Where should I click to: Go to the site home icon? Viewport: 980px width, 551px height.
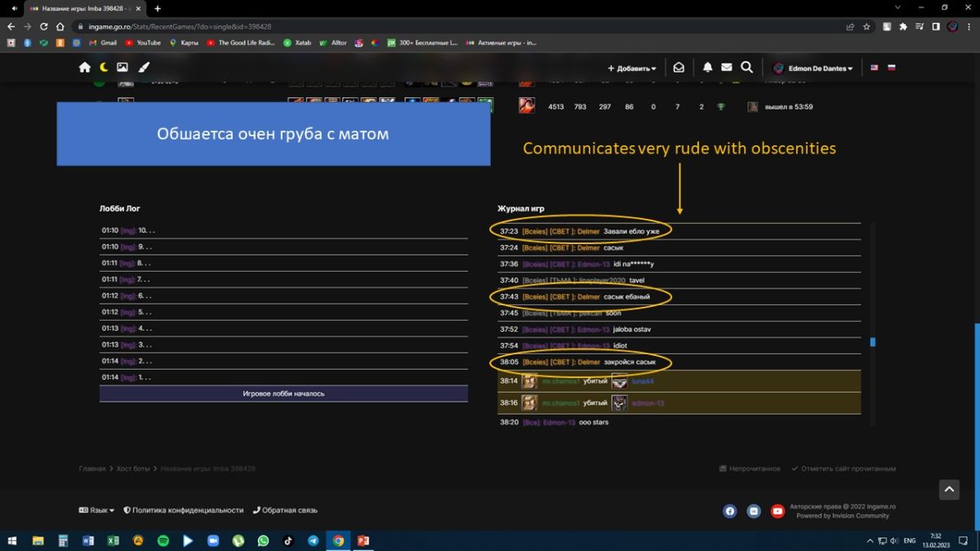[85, 68]
